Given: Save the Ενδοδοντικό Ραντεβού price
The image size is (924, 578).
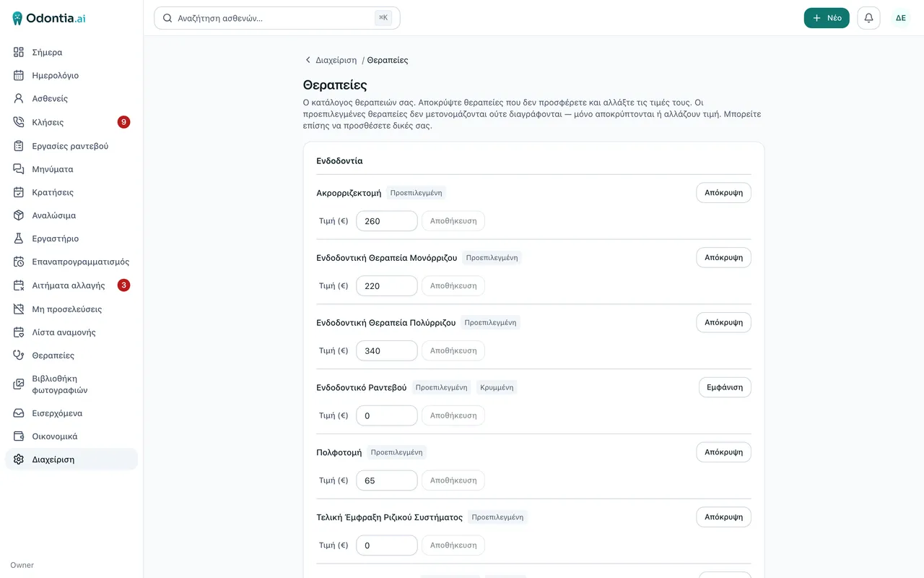Looking at the screenshot, I should (453, 415).
